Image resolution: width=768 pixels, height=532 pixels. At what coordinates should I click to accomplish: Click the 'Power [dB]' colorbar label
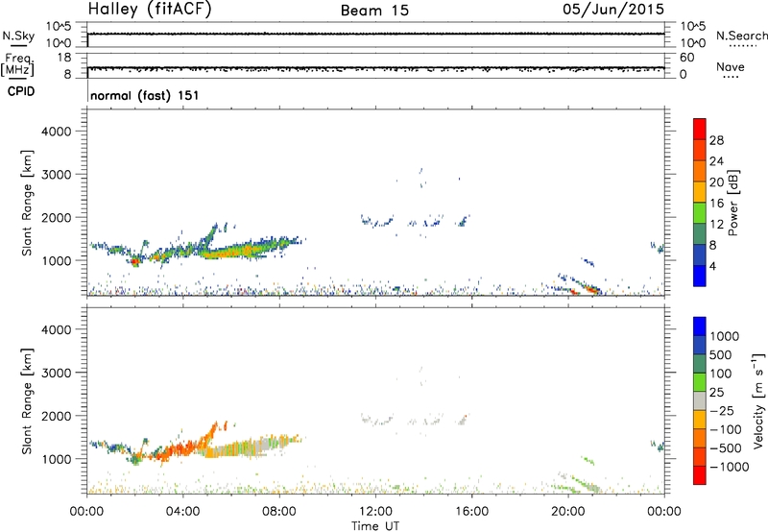(x=732, y=203)
